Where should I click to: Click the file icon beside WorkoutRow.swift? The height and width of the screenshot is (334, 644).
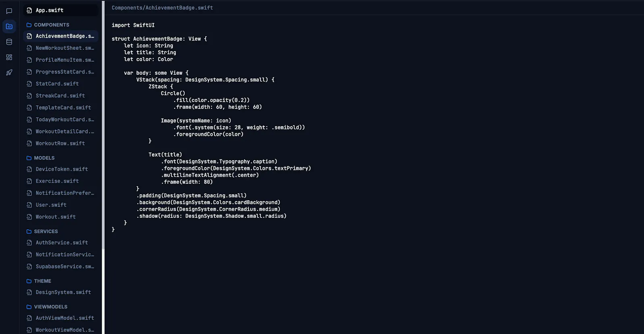click(x=29, y=143)
